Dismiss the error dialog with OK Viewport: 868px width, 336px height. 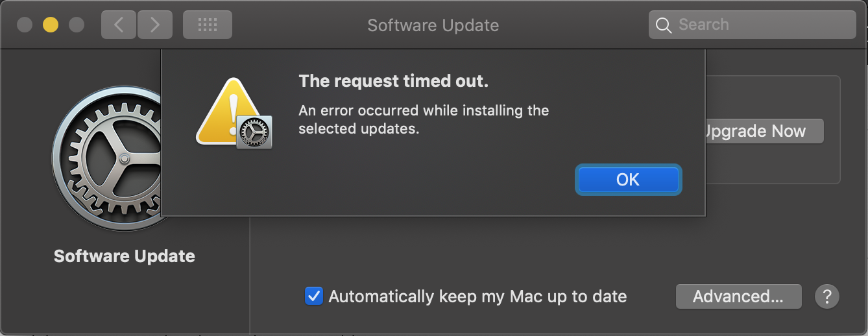click(627, 180)
